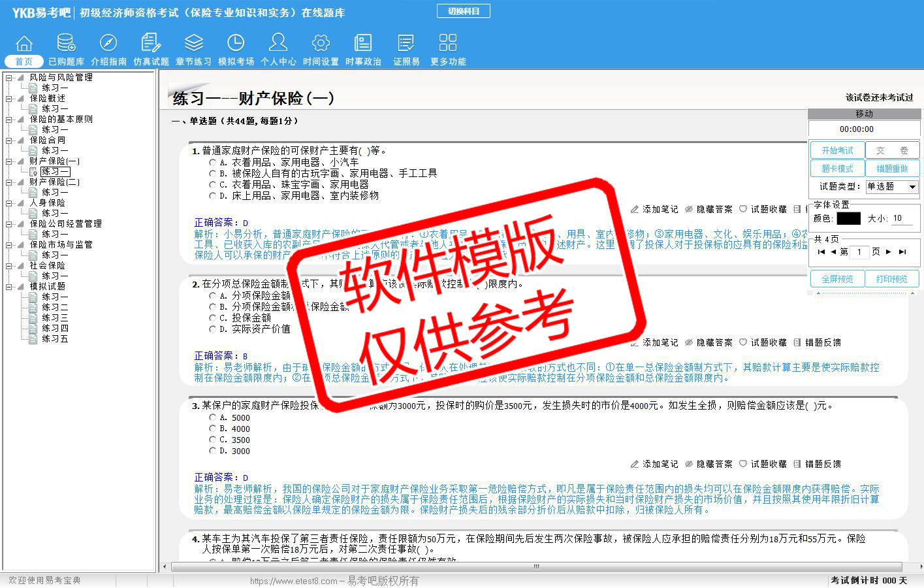Click the 首页 home icon
The width and height of the screenshot is (924, 588).
click(x=24, y=44)
